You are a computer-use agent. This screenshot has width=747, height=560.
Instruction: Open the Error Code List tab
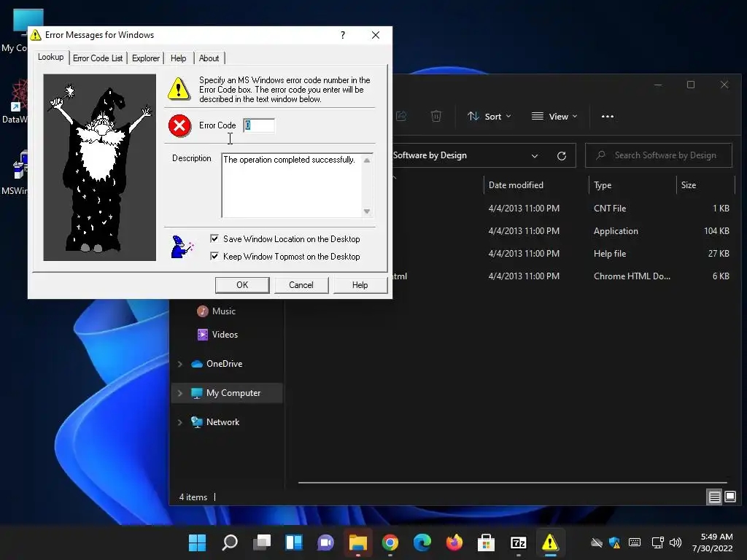(98, 58)
